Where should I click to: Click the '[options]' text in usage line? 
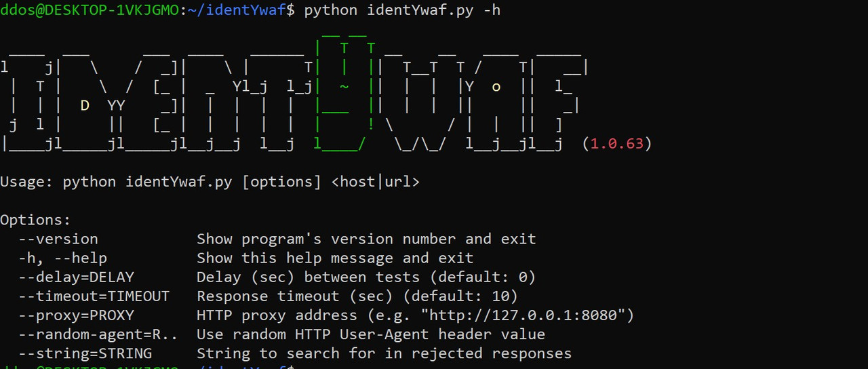tap(281, 182)
